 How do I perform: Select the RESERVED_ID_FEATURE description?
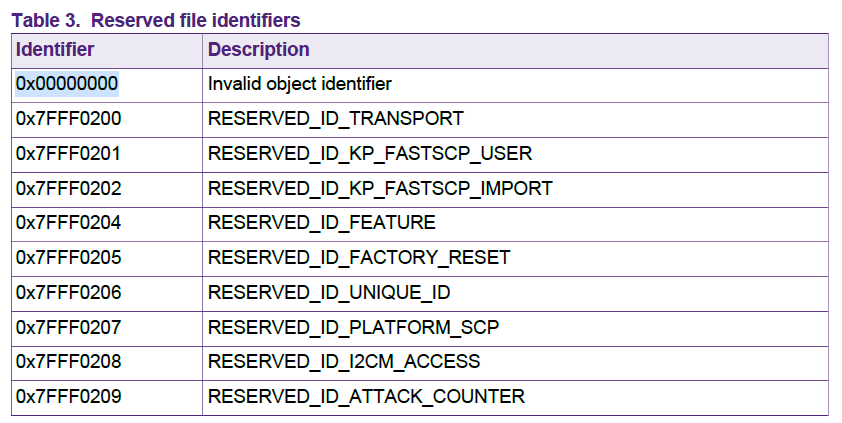tap(321, 223)
